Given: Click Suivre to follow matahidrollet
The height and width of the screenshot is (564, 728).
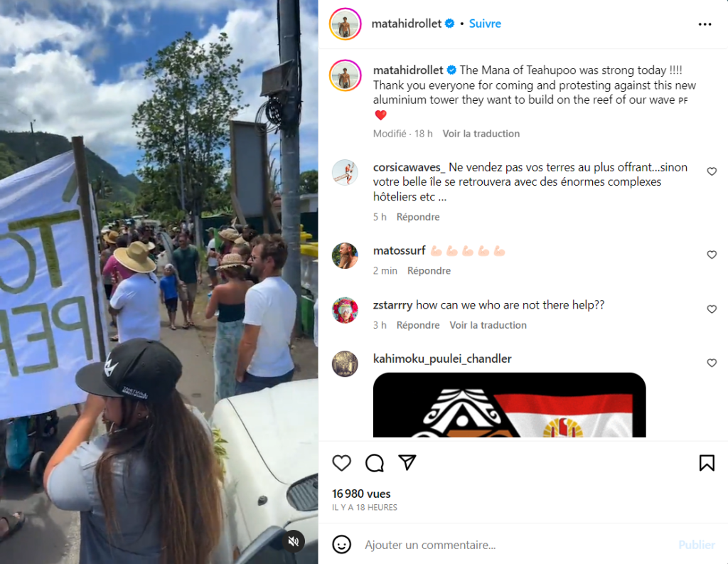Looking at the screenshot, I should [485, 23].
